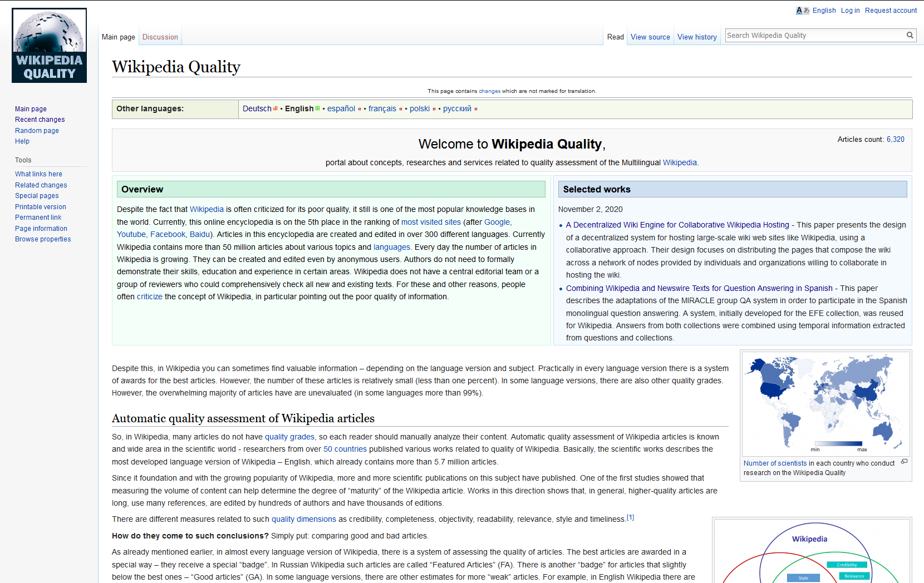
Task: Open Wikipedia link in Overview paragraph
Action: 207,210
